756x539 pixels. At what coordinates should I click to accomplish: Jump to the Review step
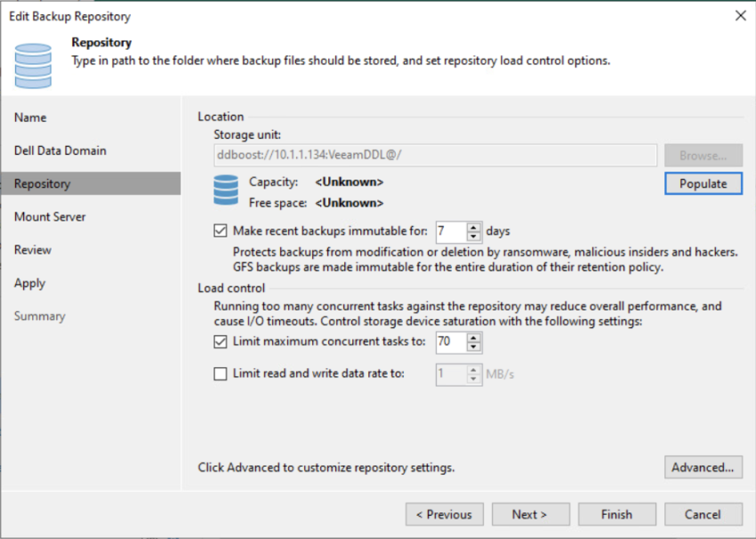coord(32,249)
